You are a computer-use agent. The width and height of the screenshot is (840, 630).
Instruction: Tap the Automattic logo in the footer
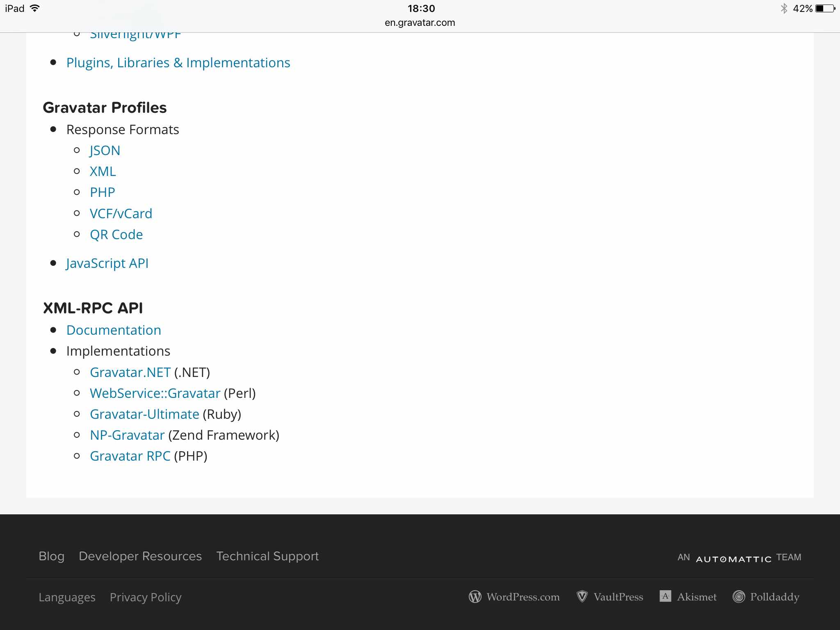[x=734, y=559]
